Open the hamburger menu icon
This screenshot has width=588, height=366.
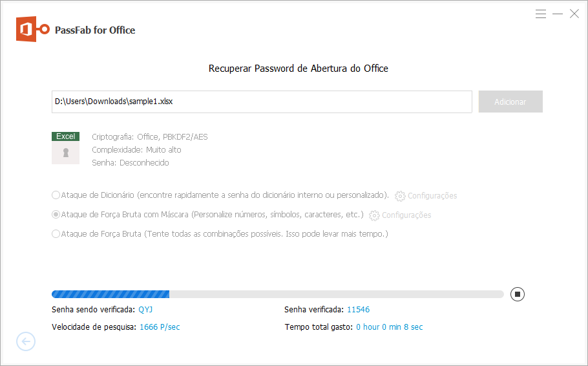[x=540, y=14]
